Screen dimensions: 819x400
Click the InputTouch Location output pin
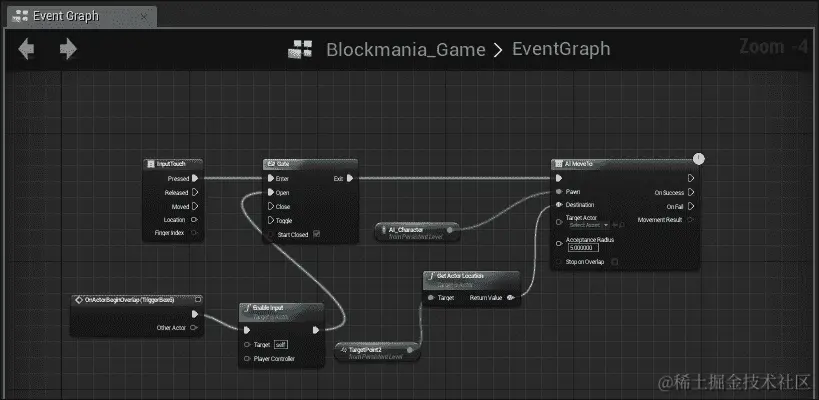(194, 220)
